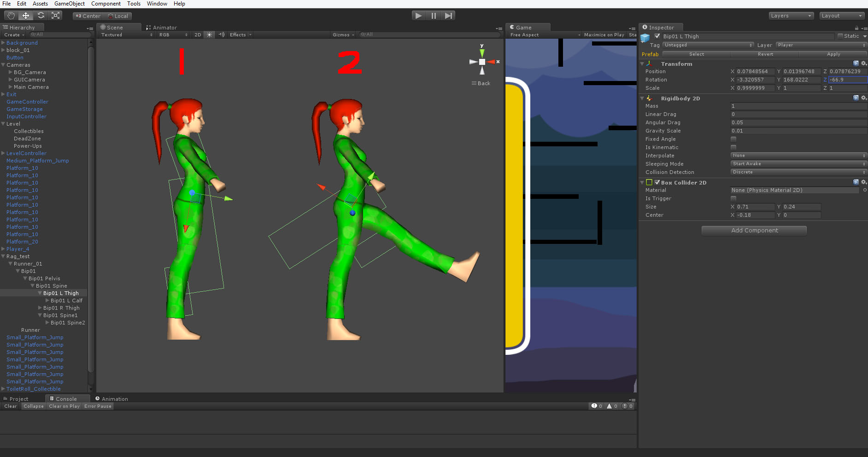This screenshot has height=457, width=868.
Task: Open Console panel options menu icon
Action: pyautogui.click(x=632, y=399)
